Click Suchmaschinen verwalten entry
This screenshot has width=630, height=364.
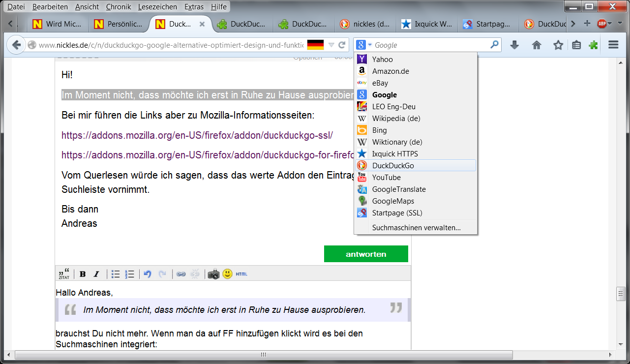point(416,228)
